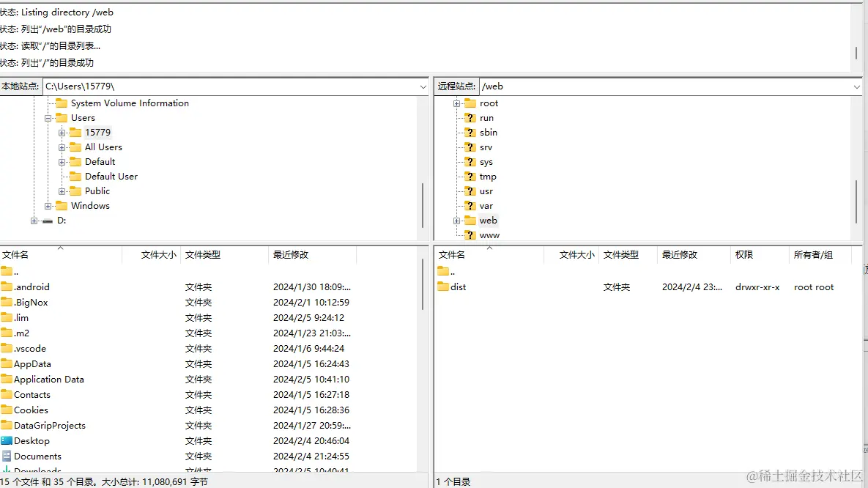Screen dimensions: 868x488
Task: Select the unknown run folder icon
Action: click(x=470, y=118)
